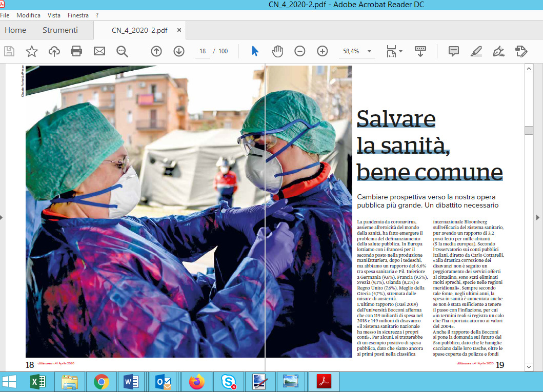
Task: Add a bookmark with the star icon
Action: click(x=32, y=51)
